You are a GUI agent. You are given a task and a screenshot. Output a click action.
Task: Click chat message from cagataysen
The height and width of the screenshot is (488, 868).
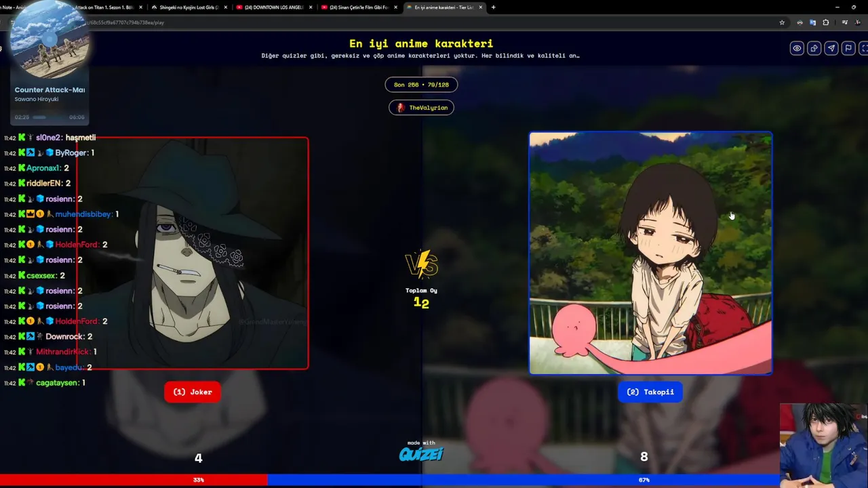[x=45, y=383]
